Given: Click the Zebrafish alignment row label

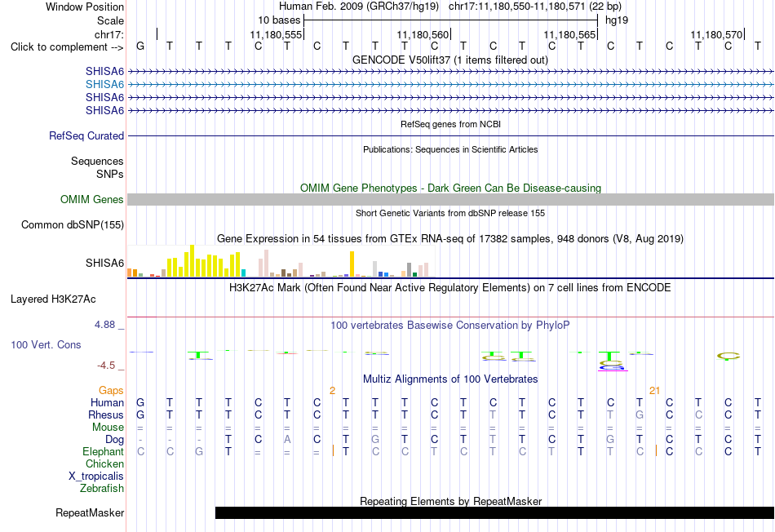Looking at the screenshot, I should tap(102, 489).
